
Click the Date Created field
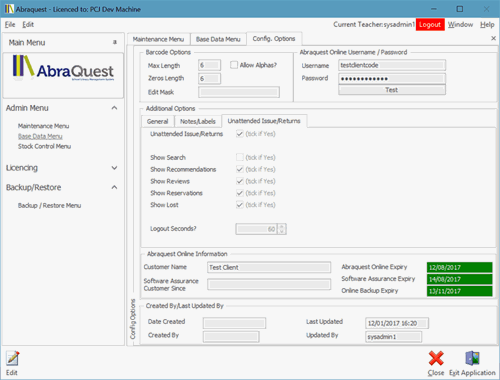(234, 323)
